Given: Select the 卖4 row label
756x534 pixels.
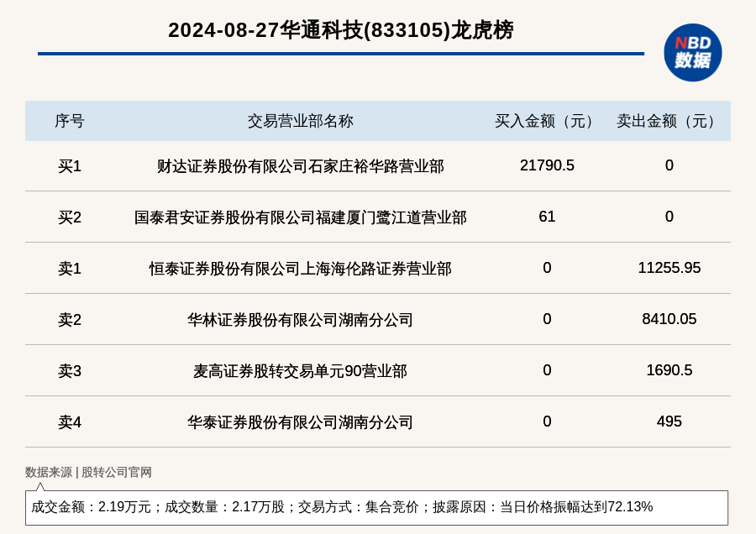Looking at the screenshot, I should pos(70,422).
